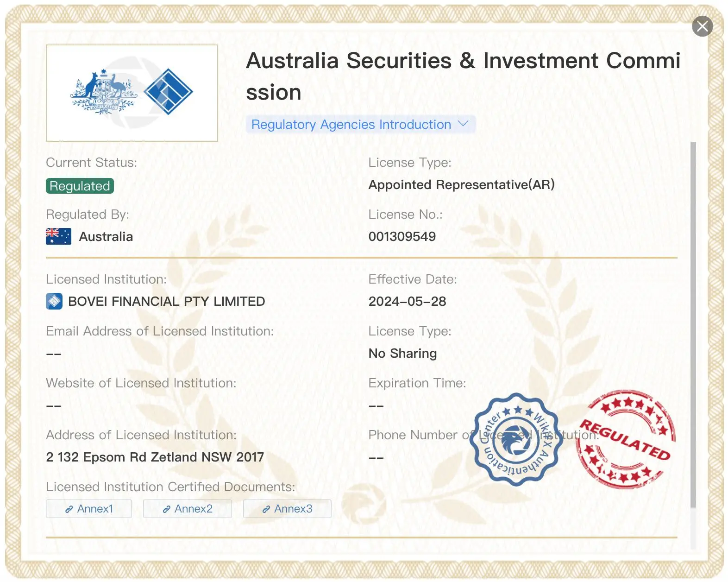728x582 pixels.
Task: Open the Annex1 certified document
Action: click(x=89, y=509)
